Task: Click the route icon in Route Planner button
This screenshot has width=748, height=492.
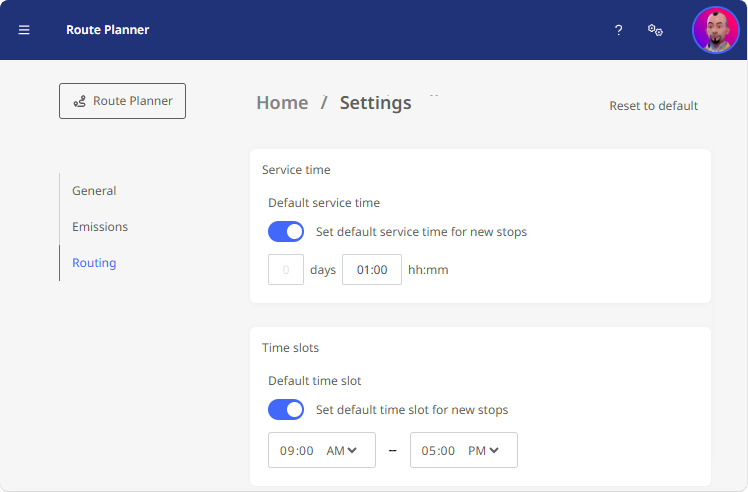Action: (80, 101)
